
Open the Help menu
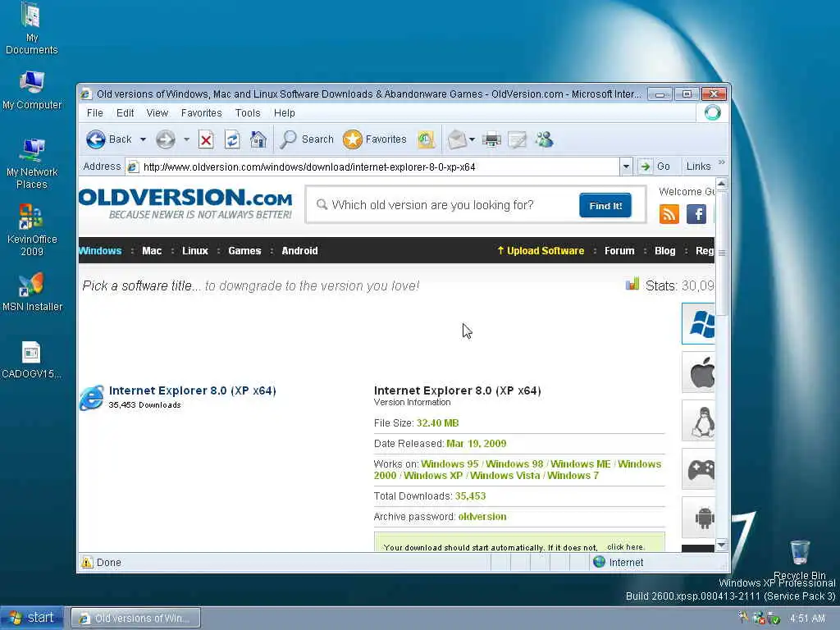pyautogui.click(x=285, y=113)
